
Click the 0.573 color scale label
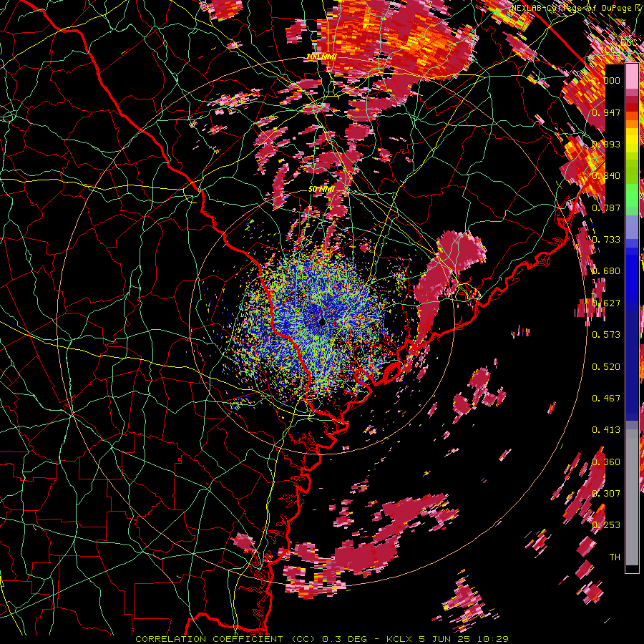tap(606, 334)
